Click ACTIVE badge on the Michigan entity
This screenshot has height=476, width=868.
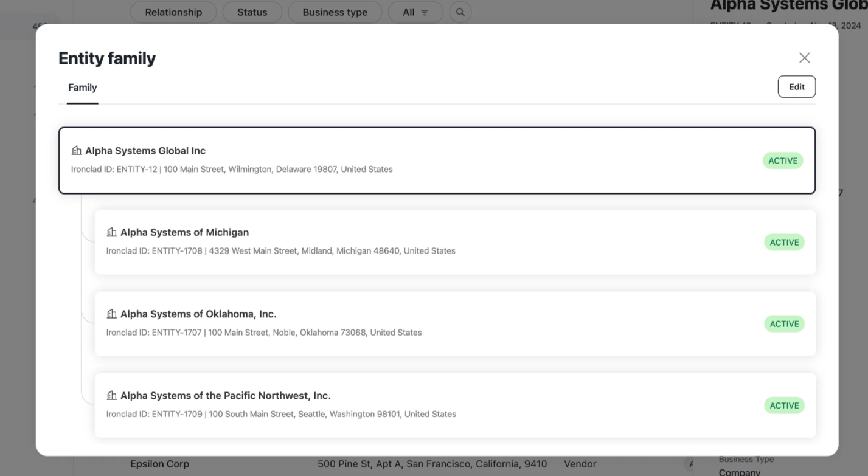(x=784, y=243)
